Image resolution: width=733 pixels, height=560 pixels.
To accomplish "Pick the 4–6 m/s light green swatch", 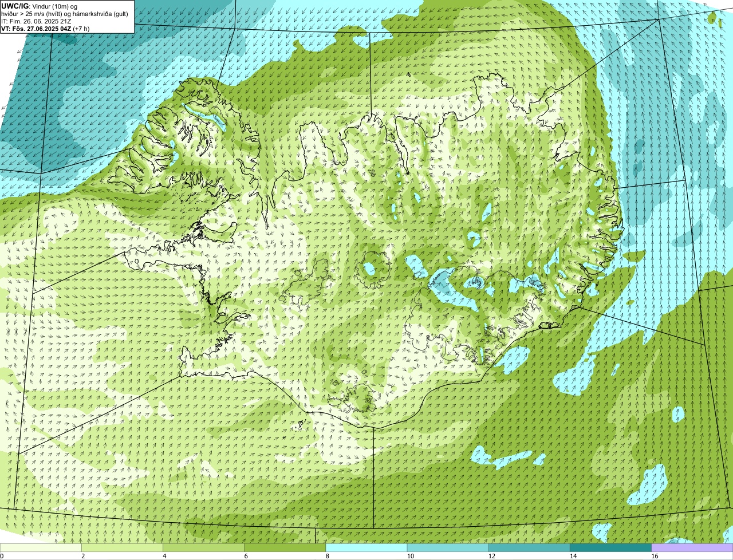I will click(204, 548).
